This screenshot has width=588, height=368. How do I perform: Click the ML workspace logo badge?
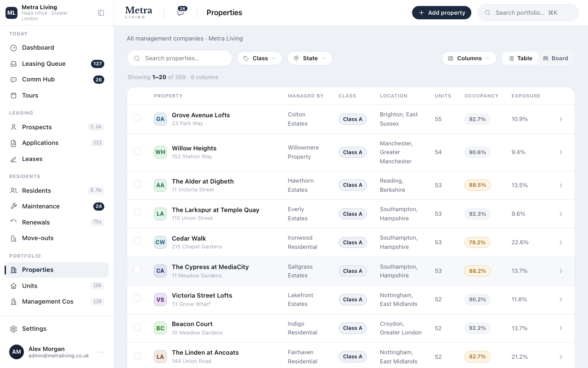[x=11, y=13]
